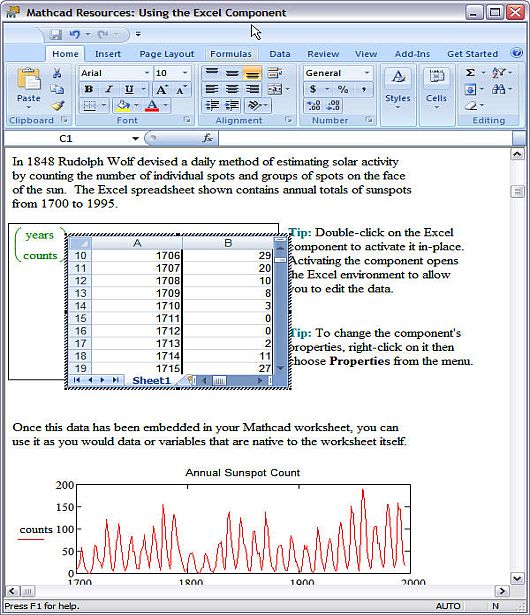Toggle Top Align vertical alignment
The width and height of the screenshot is (530, 615).
click(212, 73)
